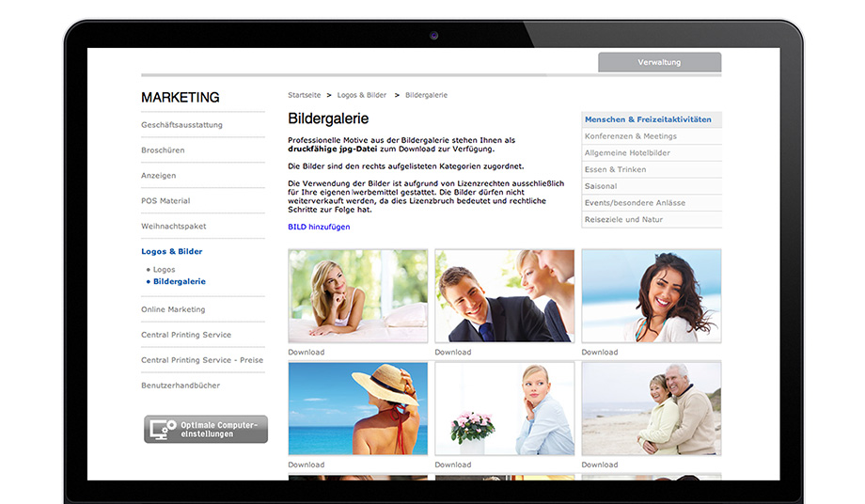865x504 pixels.
Task: Click the Logos & Bilder breadcrumb
Action: 362,95
